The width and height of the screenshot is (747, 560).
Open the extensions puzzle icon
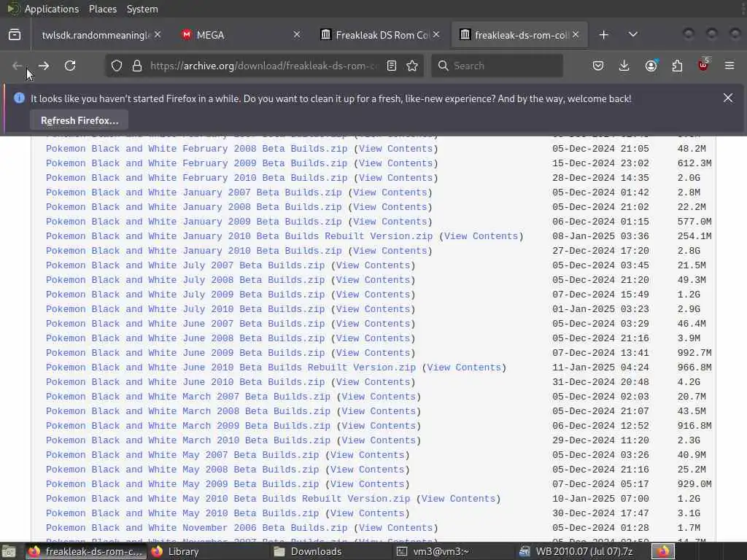(x=678, y=66)
